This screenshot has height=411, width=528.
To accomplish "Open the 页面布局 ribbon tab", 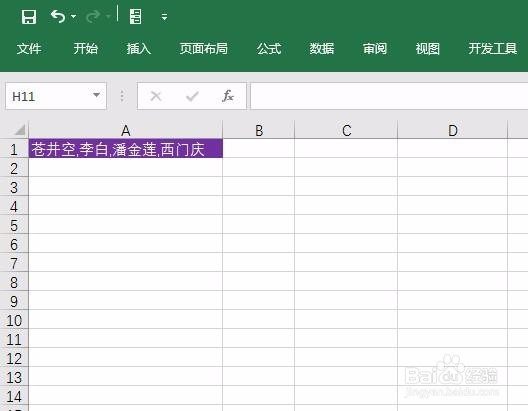I will [203, 49].
